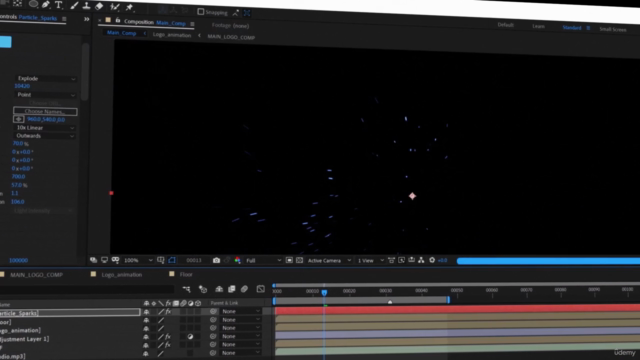
Task: Expand hidden panels with double chevron
Action: (87, 19)
